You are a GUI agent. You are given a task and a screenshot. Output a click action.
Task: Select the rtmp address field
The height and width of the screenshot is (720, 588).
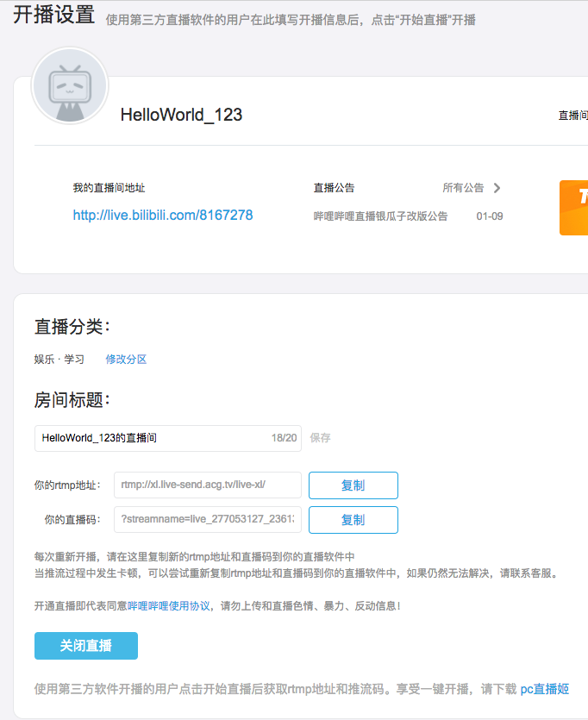coord(208,485)
